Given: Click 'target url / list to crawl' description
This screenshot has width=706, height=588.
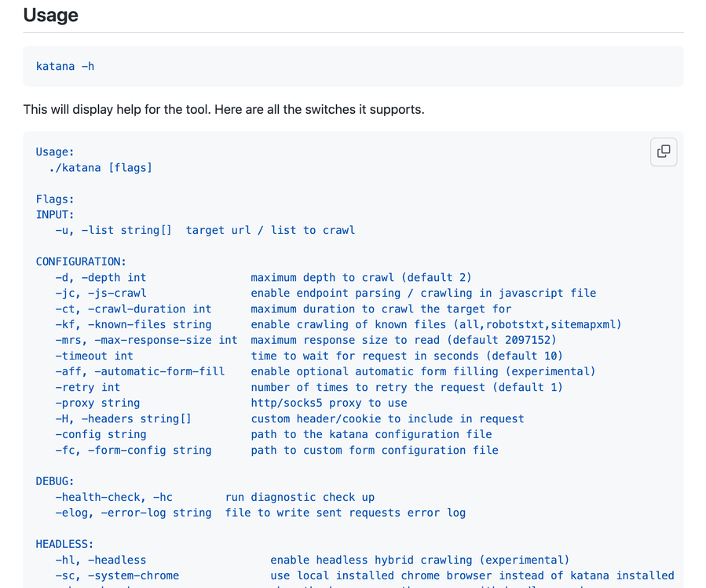Looking at the screenshot, I should click(271, 231).
